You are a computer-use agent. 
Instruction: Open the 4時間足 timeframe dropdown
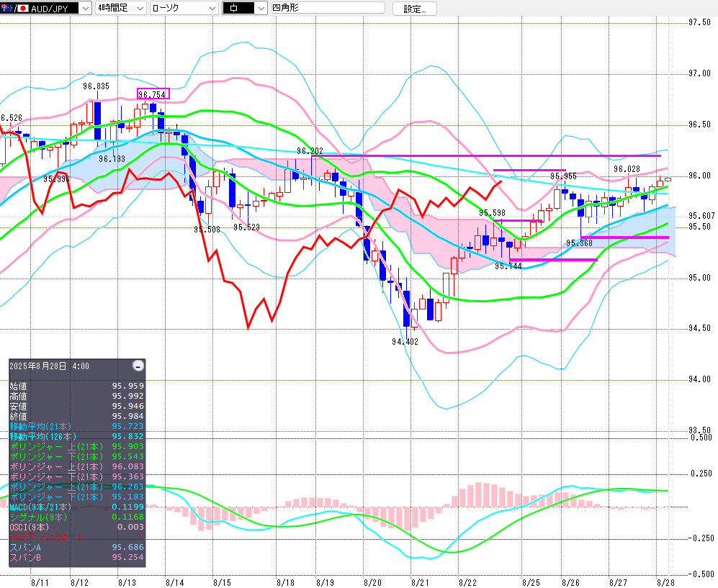(140, 8)
